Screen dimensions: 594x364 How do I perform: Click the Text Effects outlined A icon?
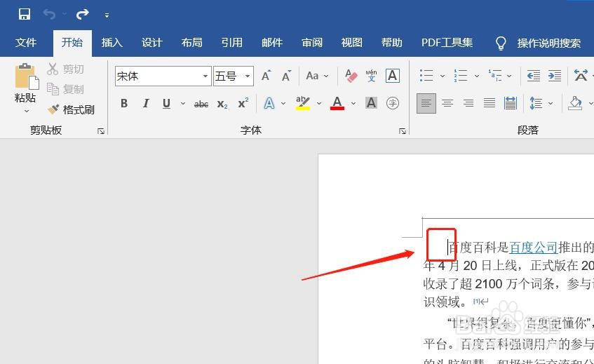click(269, 103)
